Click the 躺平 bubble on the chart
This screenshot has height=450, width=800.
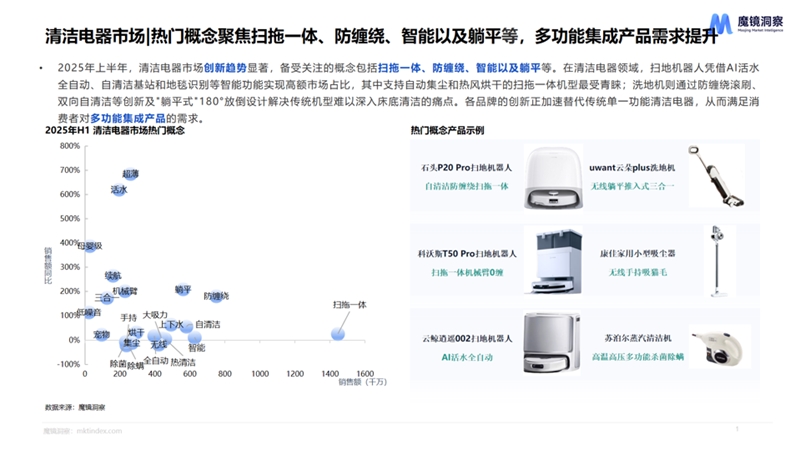pos(182,290)
